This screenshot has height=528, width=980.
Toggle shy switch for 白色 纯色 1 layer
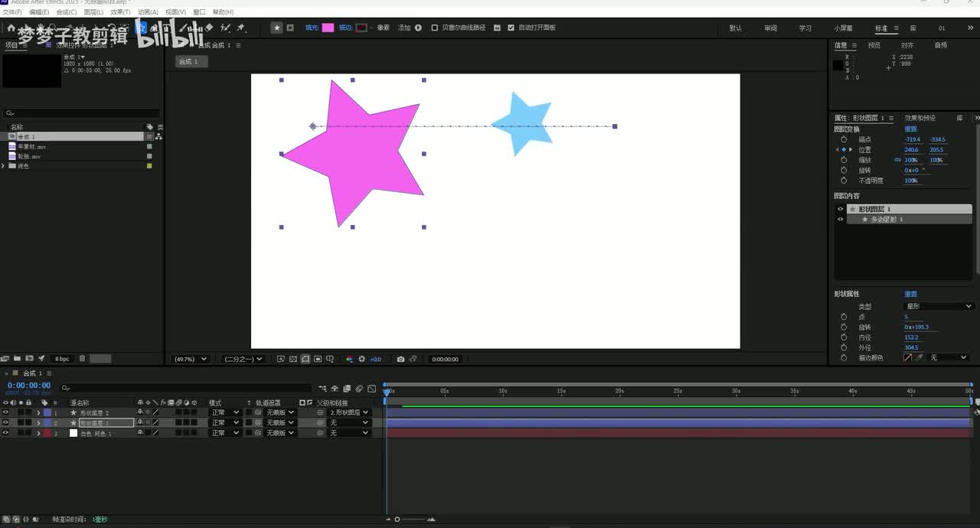tap(140, 433)
